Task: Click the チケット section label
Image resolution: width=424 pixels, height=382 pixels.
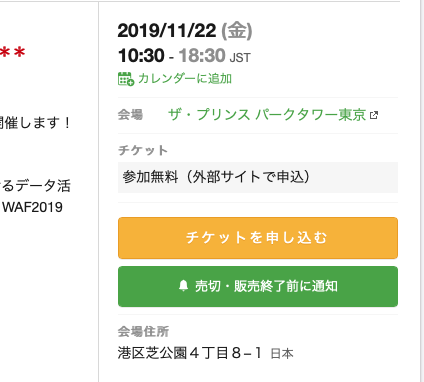Action: (x=143, y=150)
